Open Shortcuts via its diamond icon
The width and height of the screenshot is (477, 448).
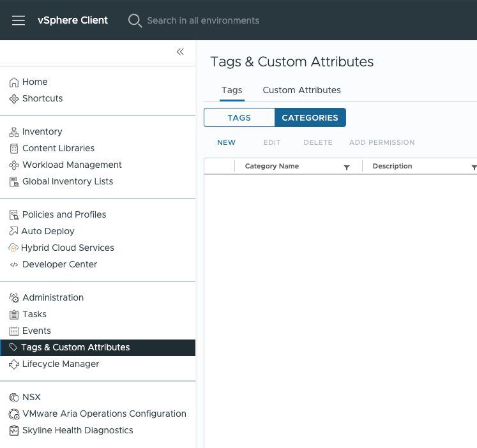(x=14, y=99)
